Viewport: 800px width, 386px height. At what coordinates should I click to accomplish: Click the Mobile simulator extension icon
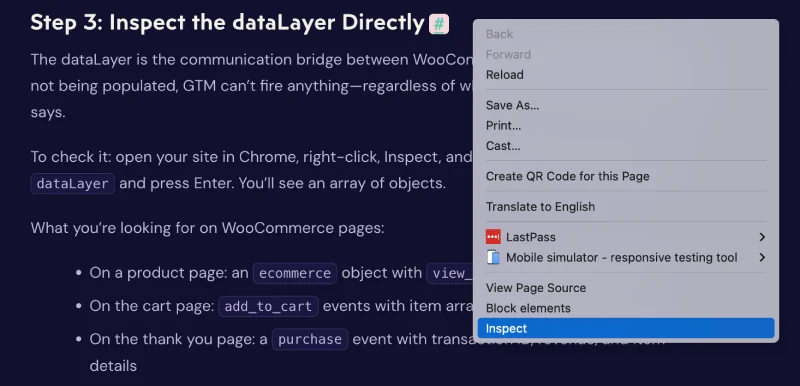tap(493, 258)
